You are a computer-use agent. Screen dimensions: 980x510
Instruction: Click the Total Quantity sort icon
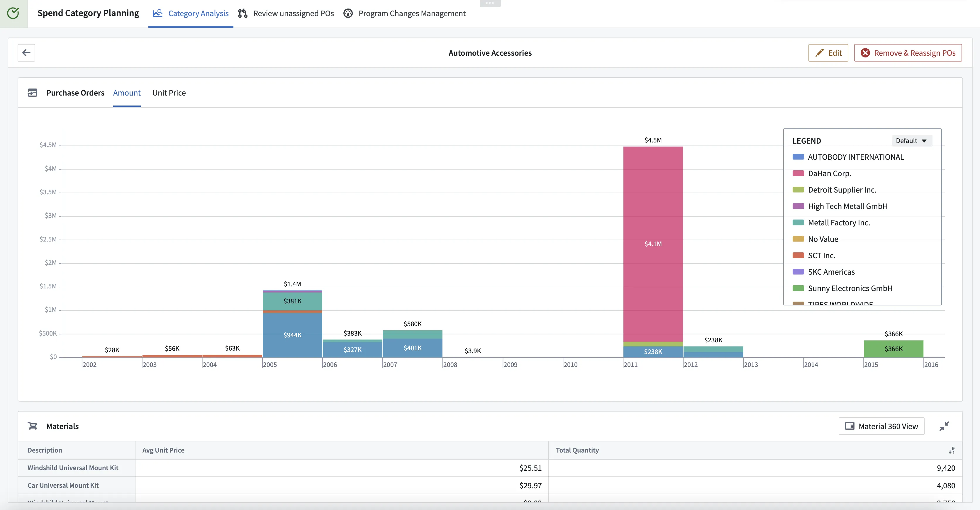point(952,450)
